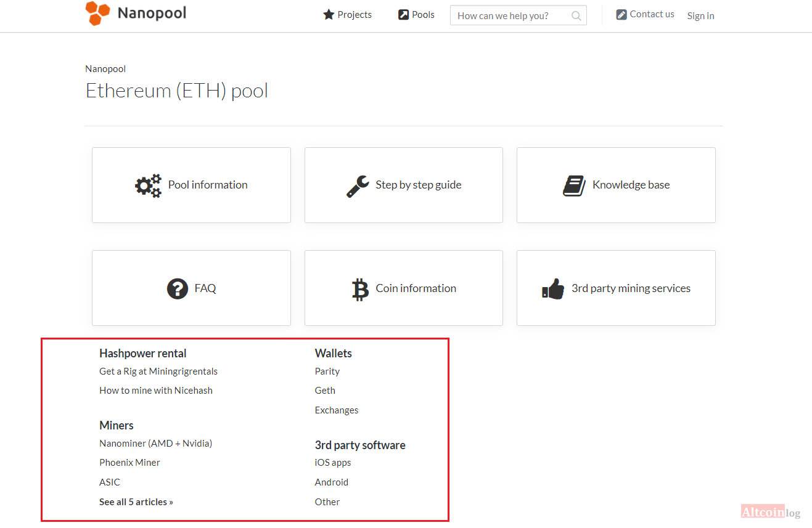This screenshot has height=528, width=812.
Task: Open 'Nanominer (AMD + Nvidia)' article
Action: pos(155,444)
